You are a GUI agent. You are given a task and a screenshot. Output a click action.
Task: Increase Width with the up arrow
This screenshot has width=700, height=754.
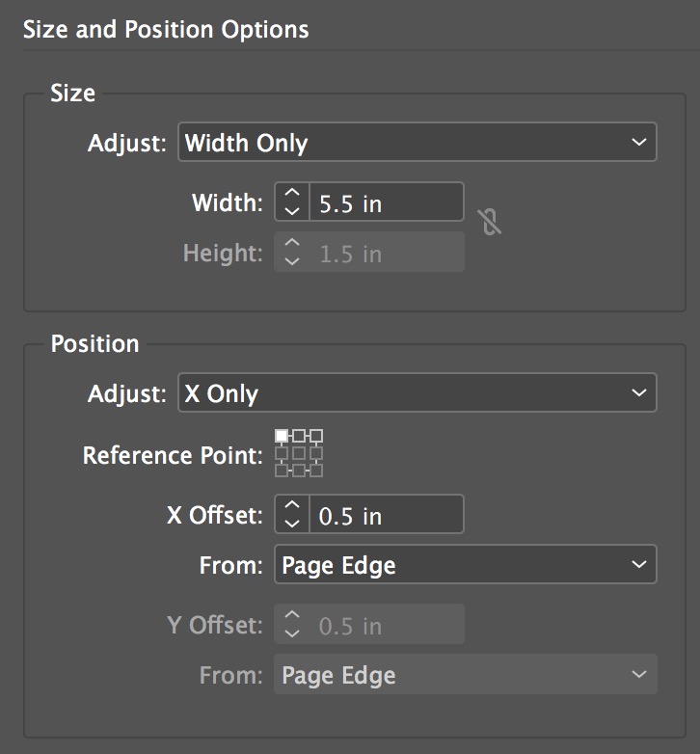click(292, 193)
